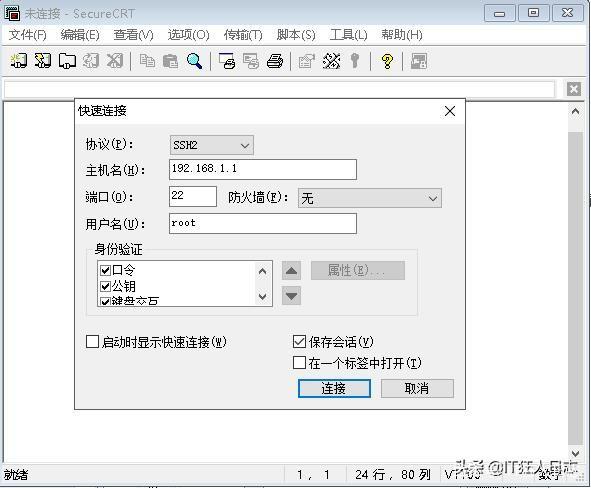Click the grayed Disconnect toolbar icon
Viewport: 591px width, 488px height.
coord(115,60)
